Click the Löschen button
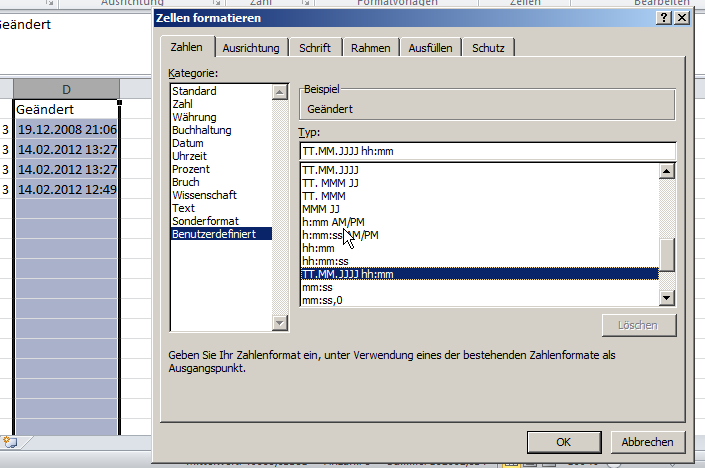This screenshot has height=468, width=705. pyautogui.click(x=638, y=325)
